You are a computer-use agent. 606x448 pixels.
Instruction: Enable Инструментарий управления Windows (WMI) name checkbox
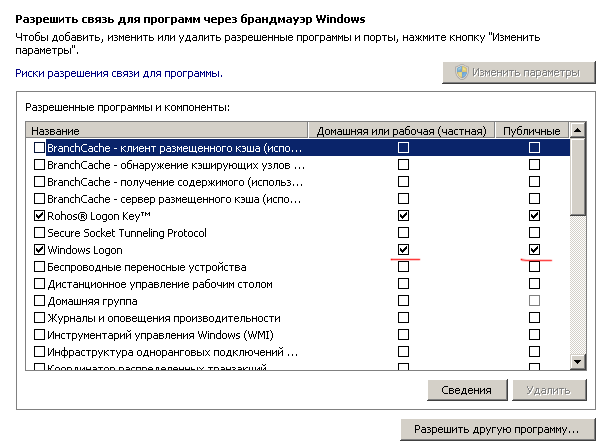tap(39, 335)
